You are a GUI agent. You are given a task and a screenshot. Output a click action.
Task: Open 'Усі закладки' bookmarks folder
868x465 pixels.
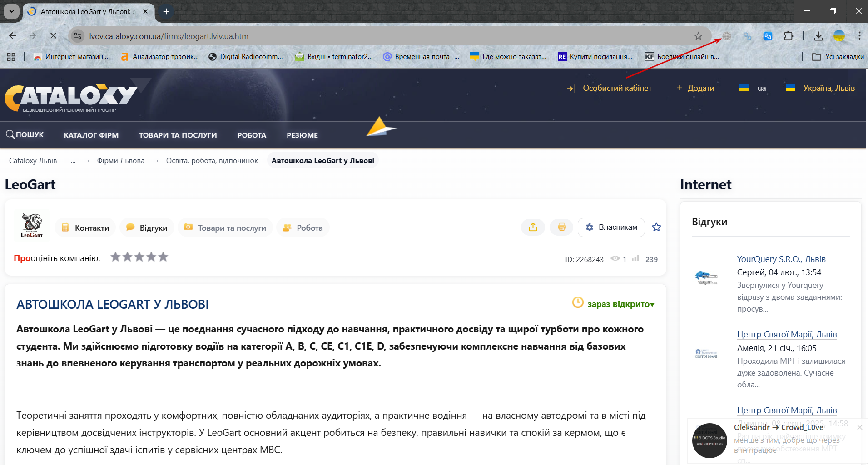pos(838,57)
